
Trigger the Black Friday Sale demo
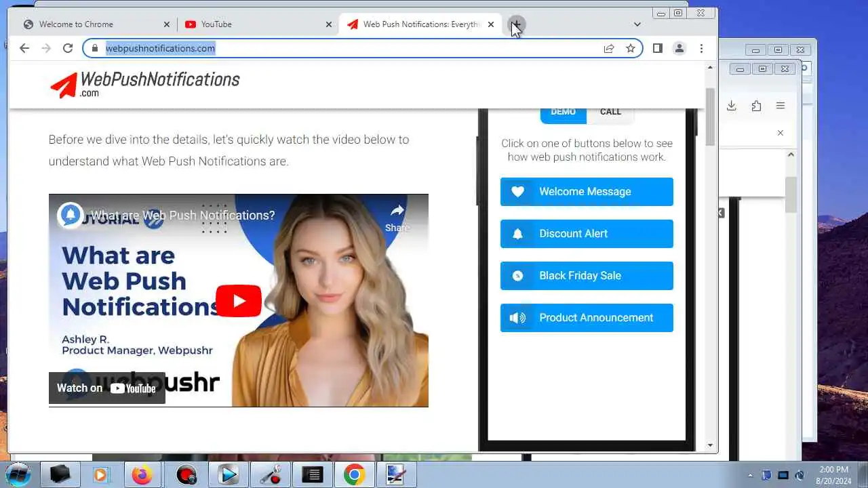coord(587,276)
